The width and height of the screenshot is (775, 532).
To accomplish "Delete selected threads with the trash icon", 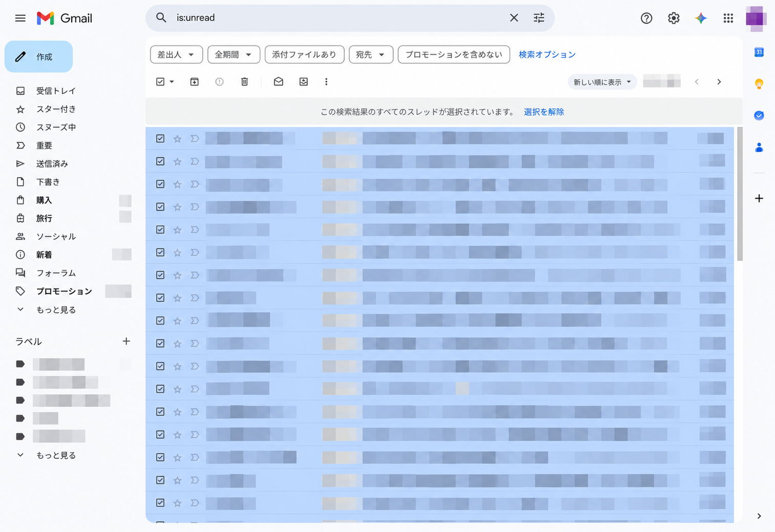I will (244, 82).
